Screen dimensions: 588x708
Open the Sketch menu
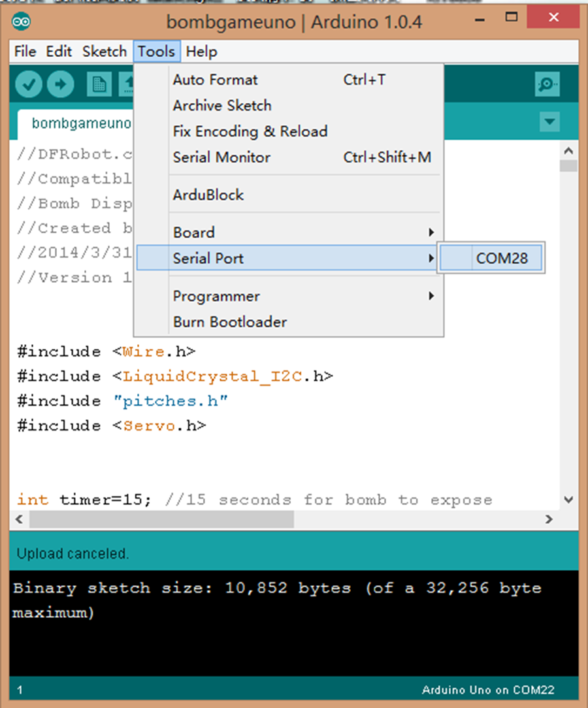coord(105,52)
